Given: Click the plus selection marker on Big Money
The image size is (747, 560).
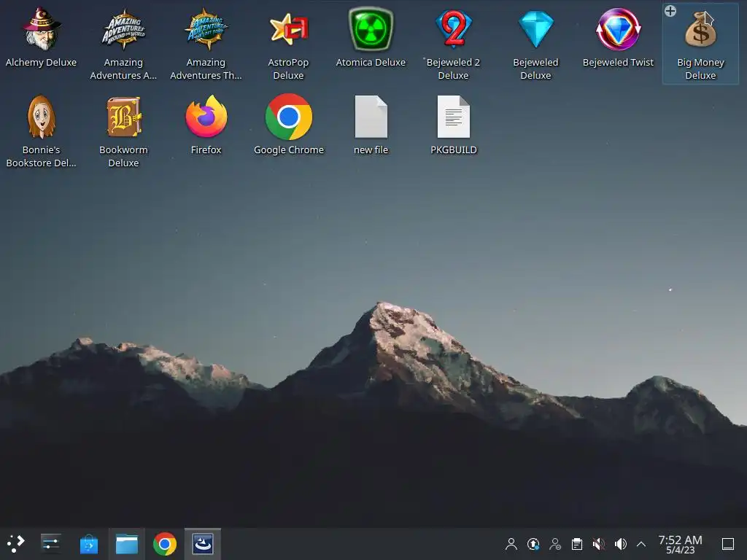Looking at the screenshot, I should pyautogui.click(x=670, y=11).
